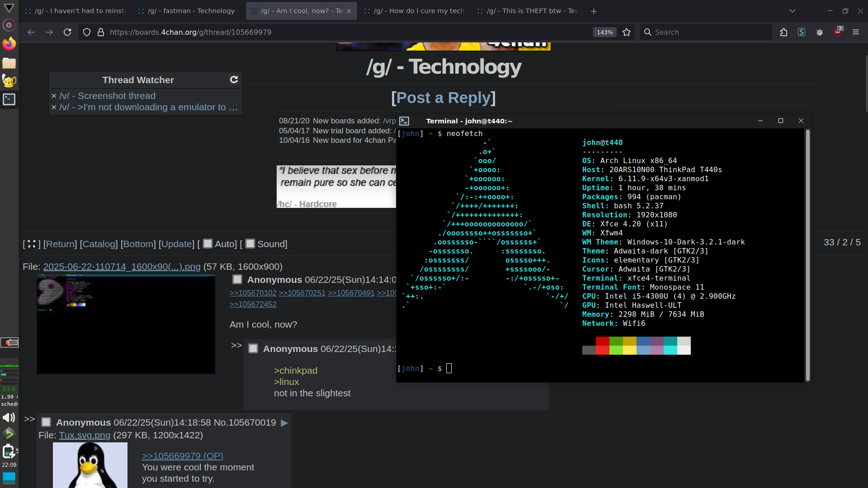The width and height of the screenshot is (868, 488).
Task: Open the media player panel icon
Action: click(9, 25)
